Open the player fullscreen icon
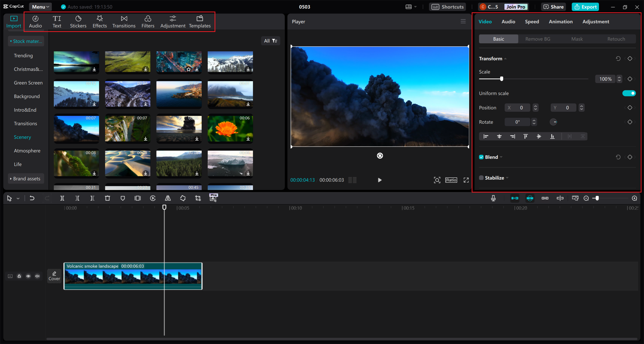This screenshot has height=344, width=644. pyautogui.click(x=466, y=180)
